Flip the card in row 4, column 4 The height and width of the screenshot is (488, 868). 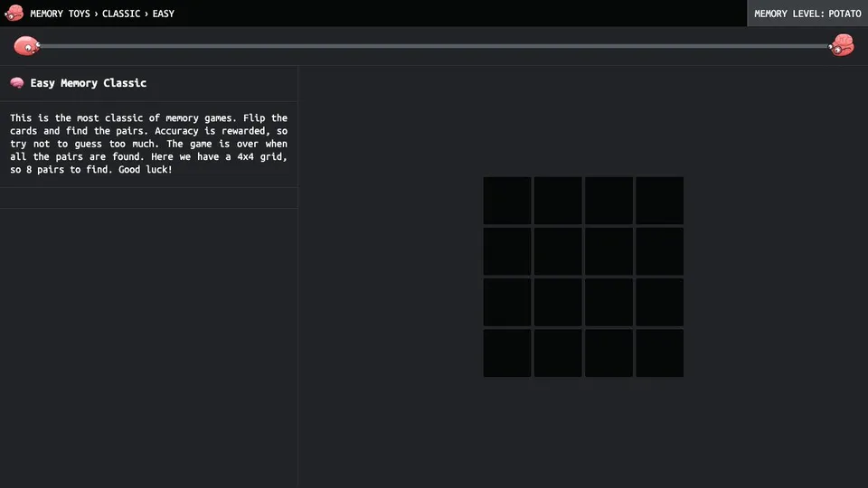click(x=660, y=353)
